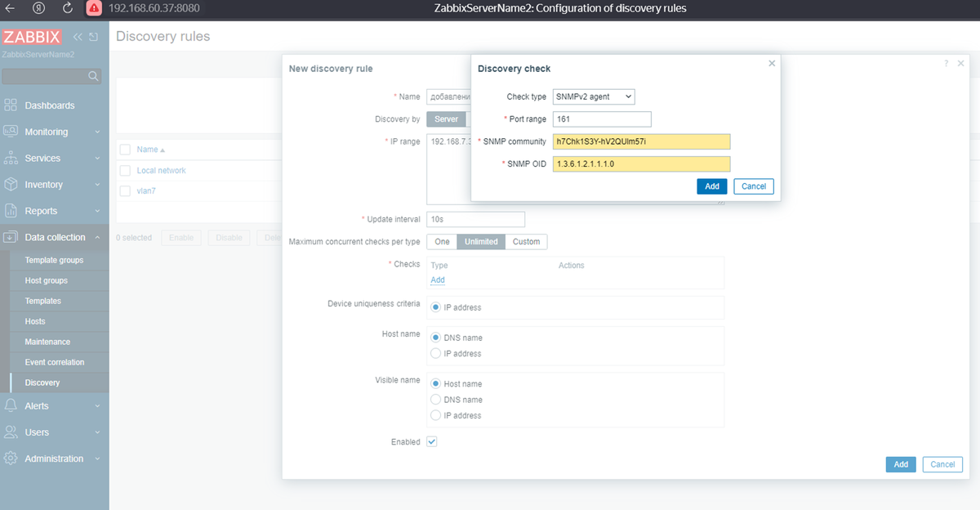Click Add in Discovery check dialog
The width and height of the screenshot is (980, 510).
click(x=712, y=186)
